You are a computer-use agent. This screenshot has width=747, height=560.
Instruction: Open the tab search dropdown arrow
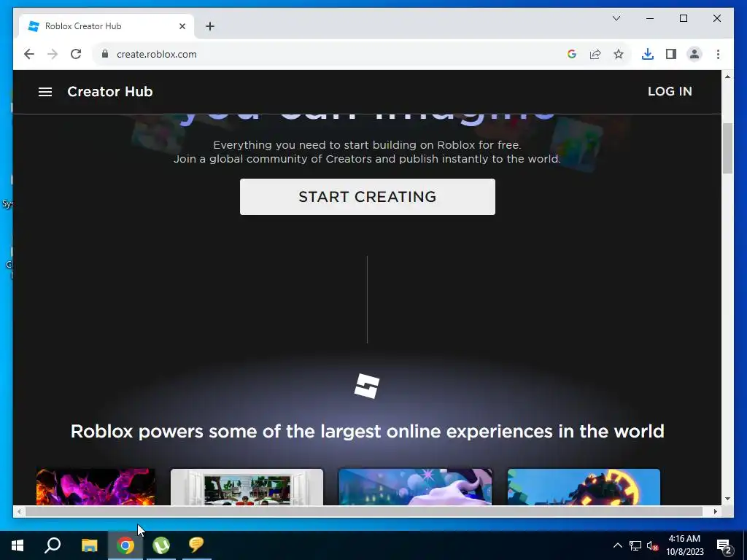(616, 18)
